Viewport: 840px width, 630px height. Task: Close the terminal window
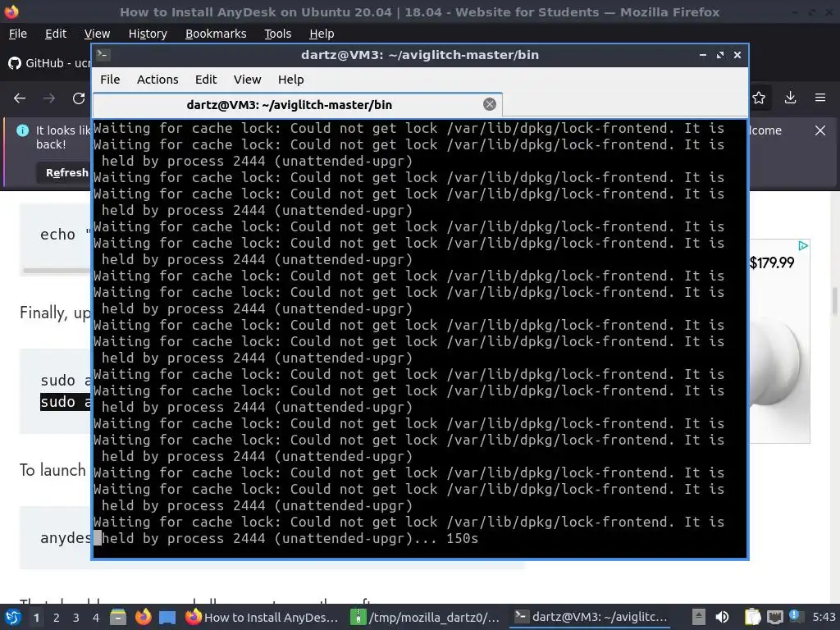[737, 55]
